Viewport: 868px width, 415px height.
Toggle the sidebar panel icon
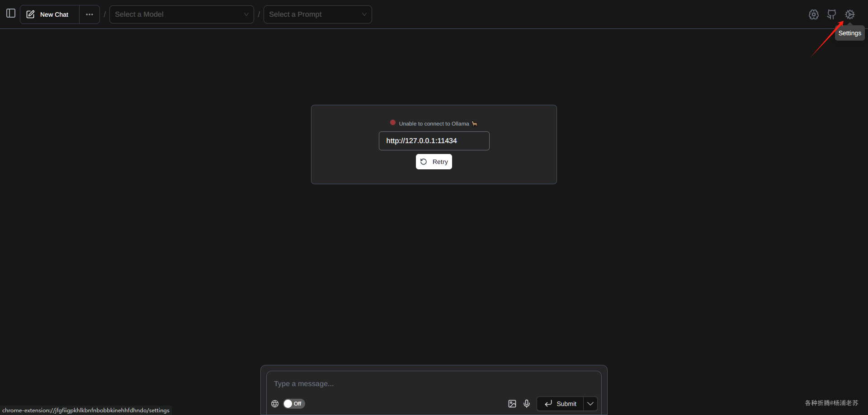click(11, 14)
